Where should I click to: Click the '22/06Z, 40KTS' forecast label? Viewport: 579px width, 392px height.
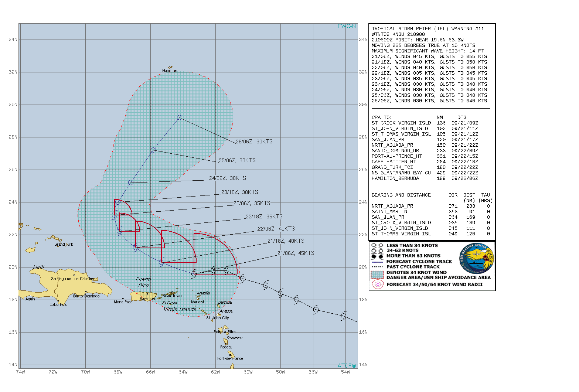click(276, 229)
